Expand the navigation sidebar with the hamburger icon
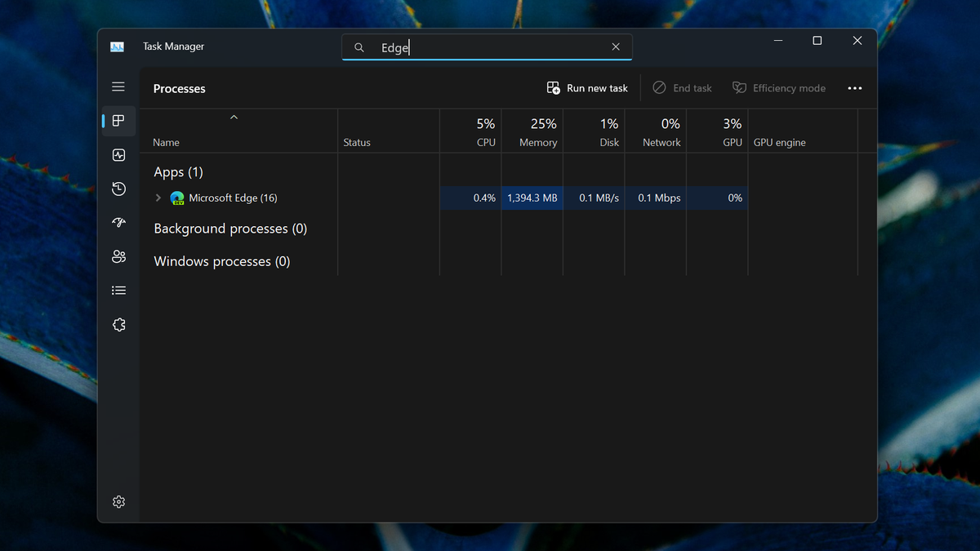This screenshot has height=551, width=980. coord(118,87)
